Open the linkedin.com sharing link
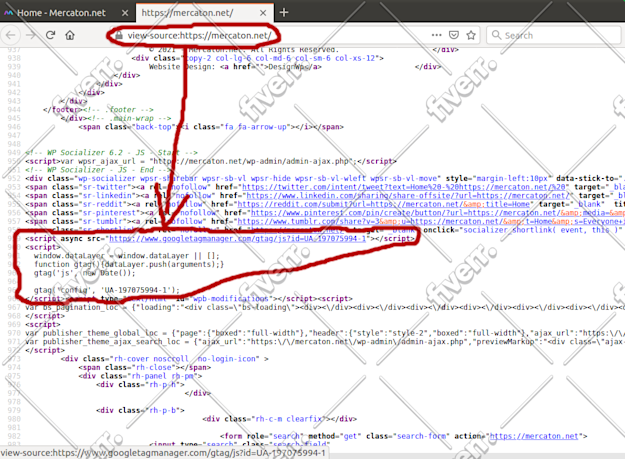This screenshot has height=459, width=625. tap(409, 196)
